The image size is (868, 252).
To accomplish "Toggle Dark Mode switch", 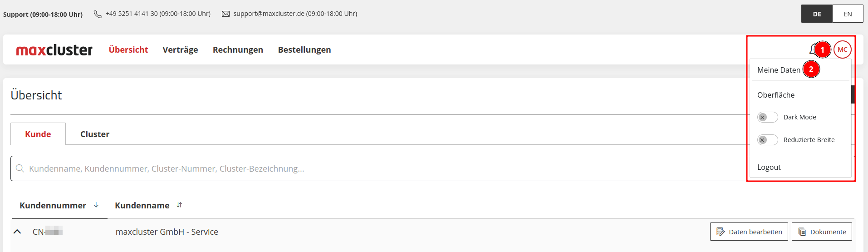I will tap(767, 117).
